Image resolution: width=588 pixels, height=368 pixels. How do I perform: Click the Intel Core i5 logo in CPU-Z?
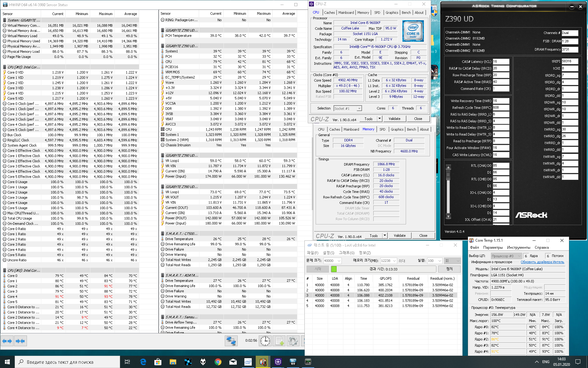(x=413, y=31)
